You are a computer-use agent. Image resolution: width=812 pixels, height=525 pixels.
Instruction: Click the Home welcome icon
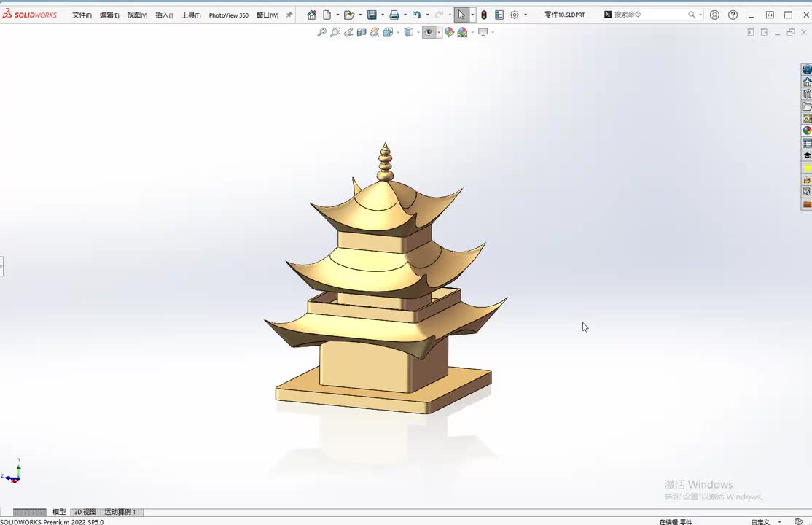click(311, 15)
